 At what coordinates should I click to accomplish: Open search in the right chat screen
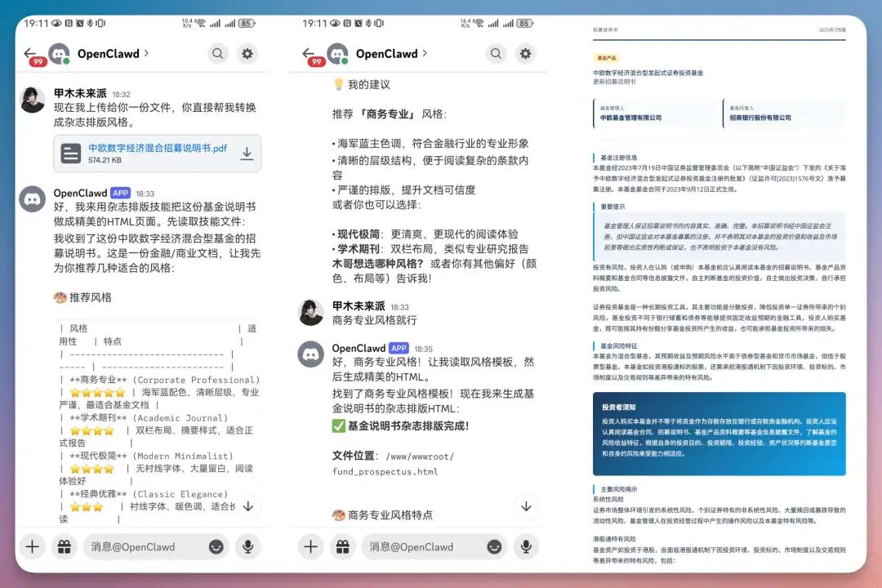pyautogui.click(x=495, y=51)
